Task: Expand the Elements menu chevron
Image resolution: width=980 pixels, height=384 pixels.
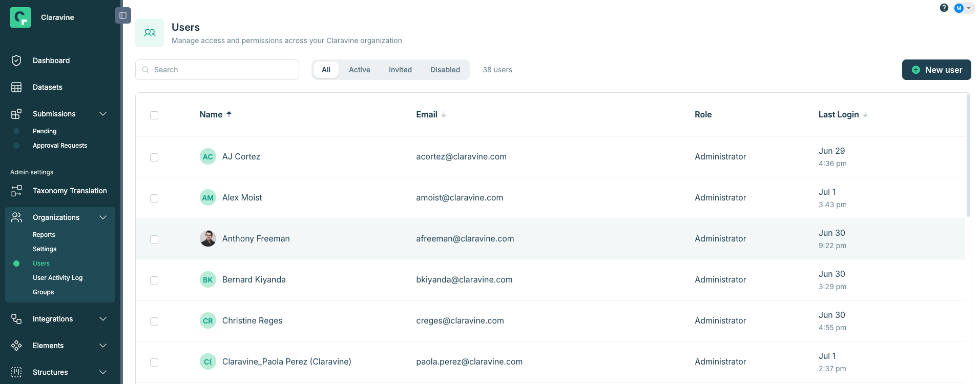Action: click(103, 346)
